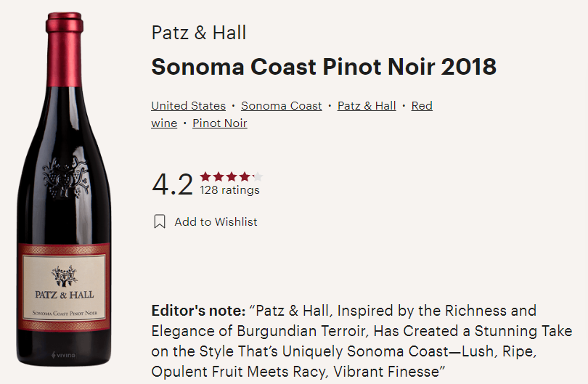Open the Patz & Hall winery link
This screenshot has width=588, height=384.
click(367, 106)
